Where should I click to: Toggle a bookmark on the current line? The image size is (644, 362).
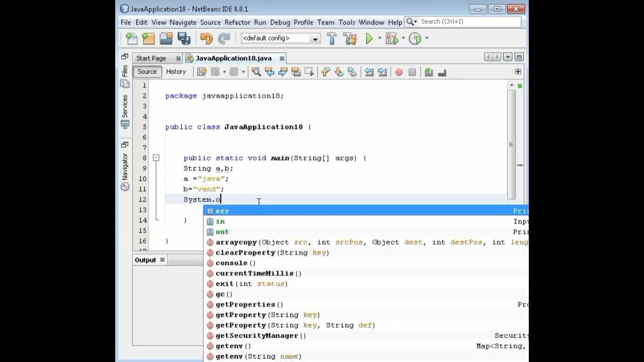352,72
